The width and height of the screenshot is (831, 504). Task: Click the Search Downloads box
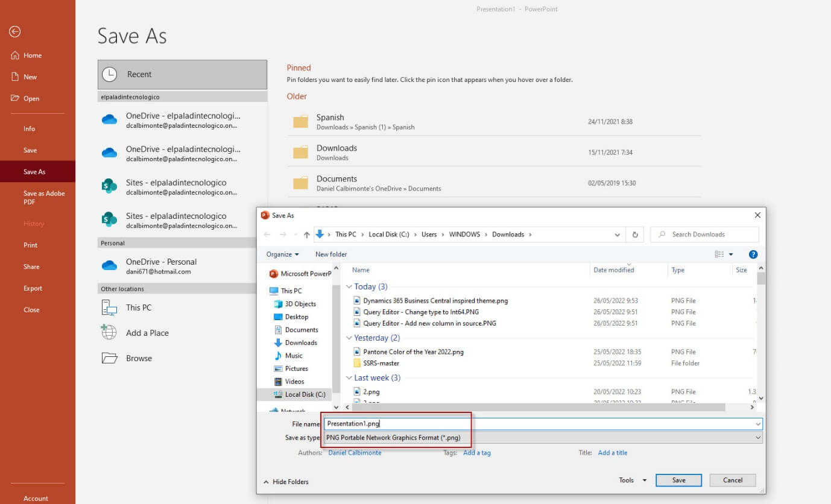(704, 235)
